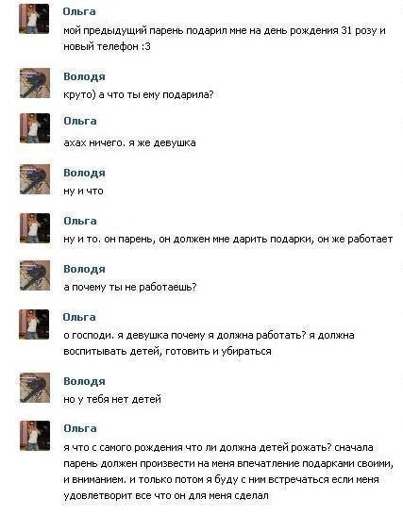Viewport: 403px width, 532px height.
Task: Click Володя's name above 'ну и что'
Action: (x=84, y=173)
